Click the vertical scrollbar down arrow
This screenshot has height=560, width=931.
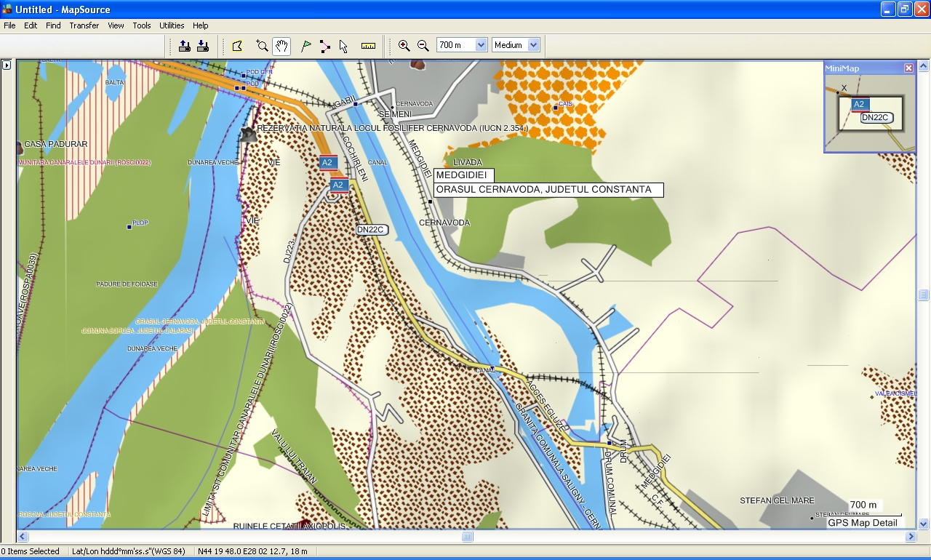923,524
